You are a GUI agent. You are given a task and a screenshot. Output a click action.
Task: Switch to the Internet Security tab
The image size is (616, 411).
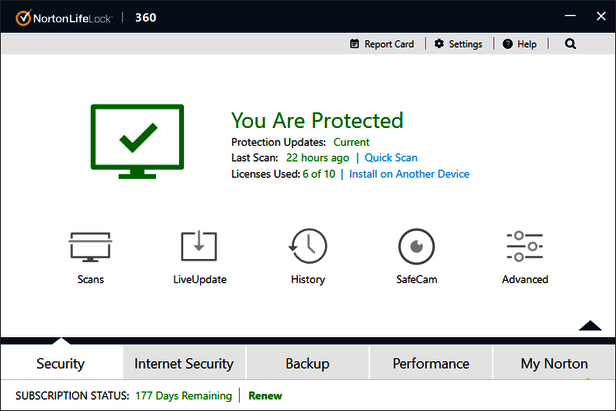coord(184,363)
